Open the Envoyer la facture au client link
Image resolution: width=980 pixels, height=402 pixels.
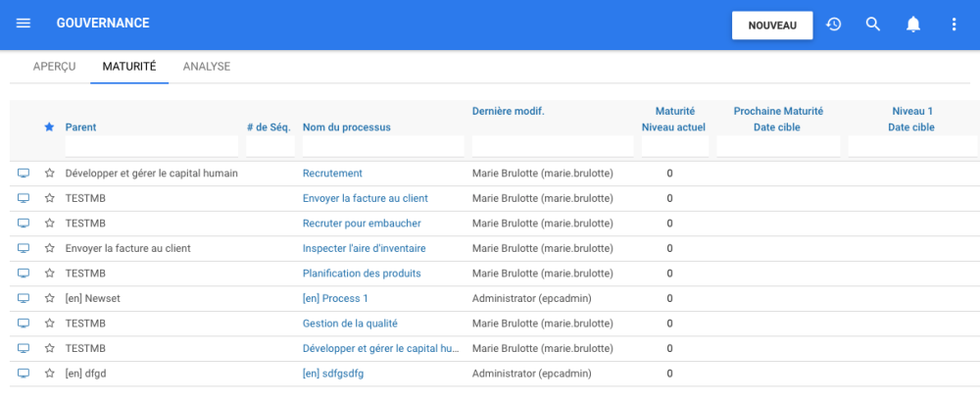click(365, 198)
